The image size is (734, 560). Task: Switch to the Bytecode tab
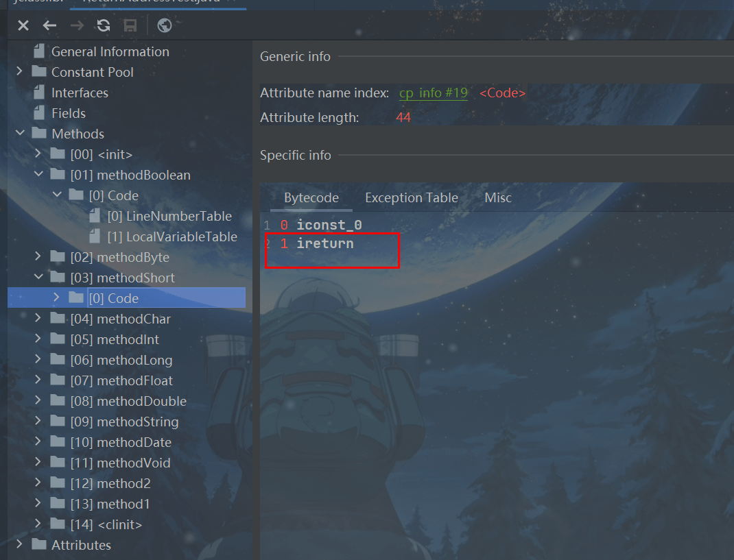pos(311,197)
